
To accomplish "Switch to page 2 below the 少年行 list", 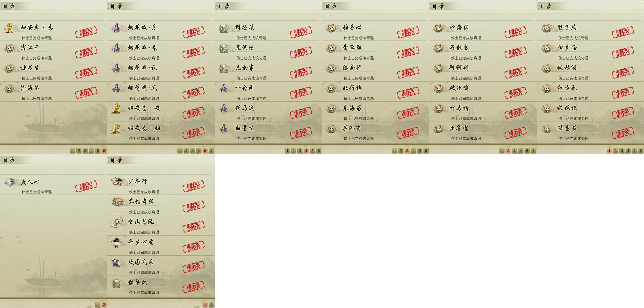I will (x=211, y=305).
